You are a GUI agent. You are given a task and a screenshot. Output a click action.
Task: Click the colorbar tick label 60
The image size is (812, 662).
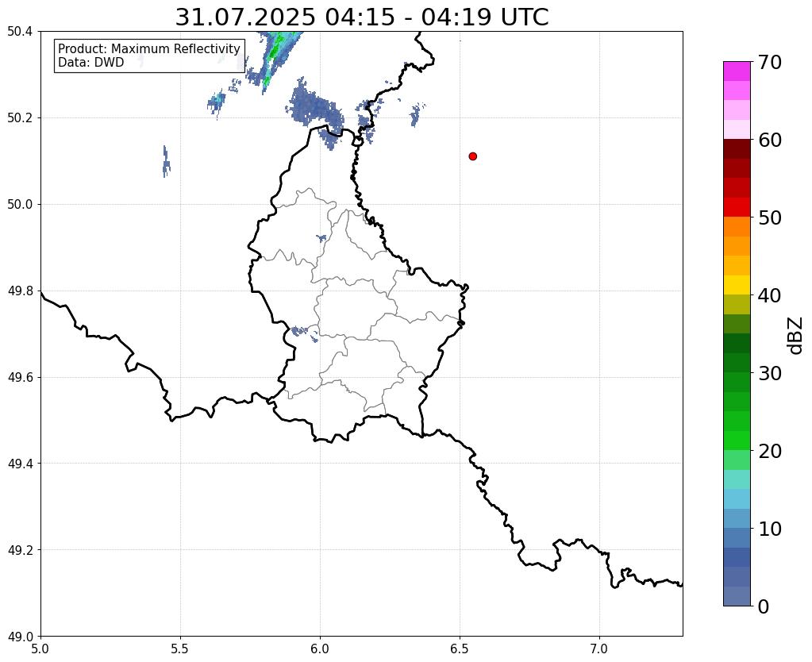click(x=770, y=140)
